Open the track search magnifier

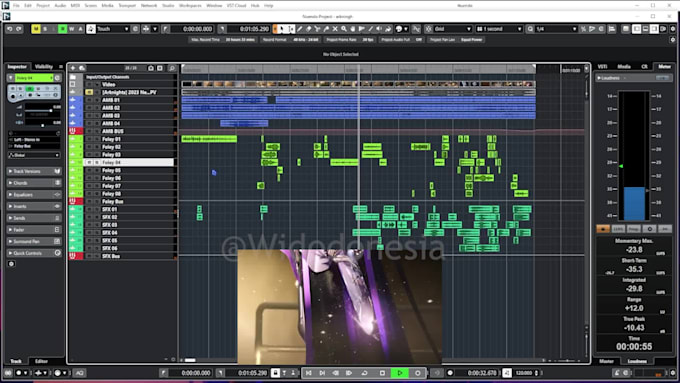point(172,68)
